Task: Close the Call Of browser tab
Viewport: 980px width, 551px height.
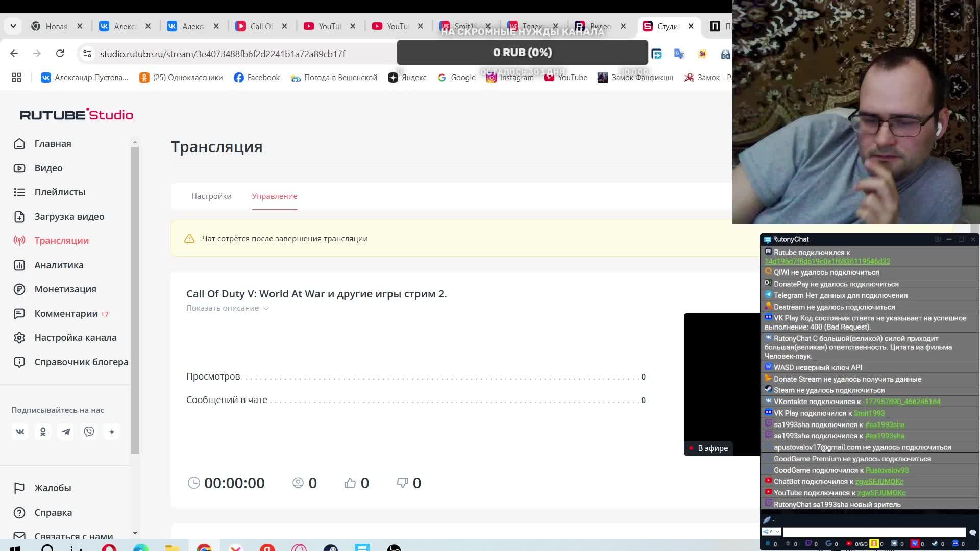Action: coord(284,26)
